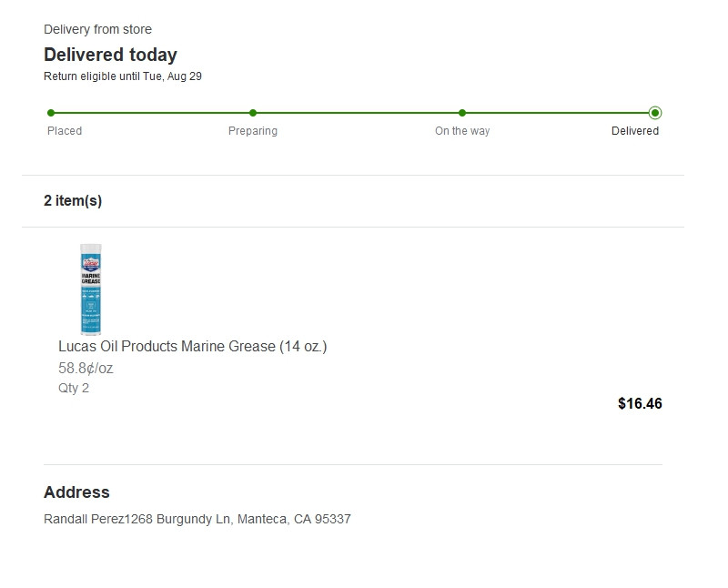Click the Delivered today heading
Viewport: 728px width, 588px height.
[110, 55]
